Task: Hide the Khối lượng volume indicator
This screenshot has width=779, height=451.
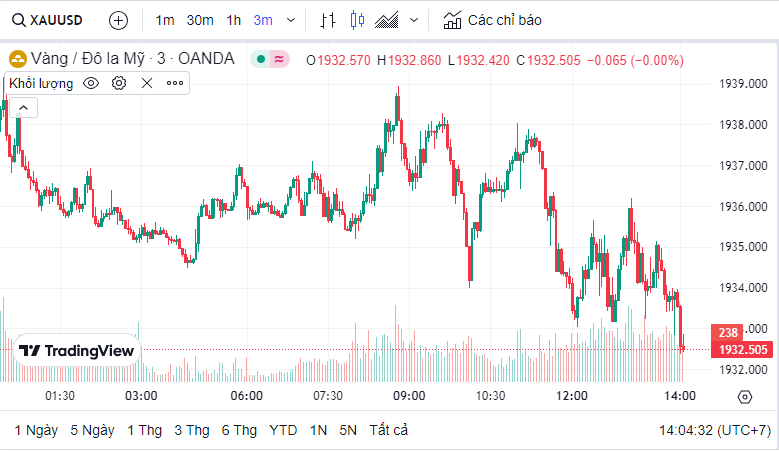Action: (91, 83)
